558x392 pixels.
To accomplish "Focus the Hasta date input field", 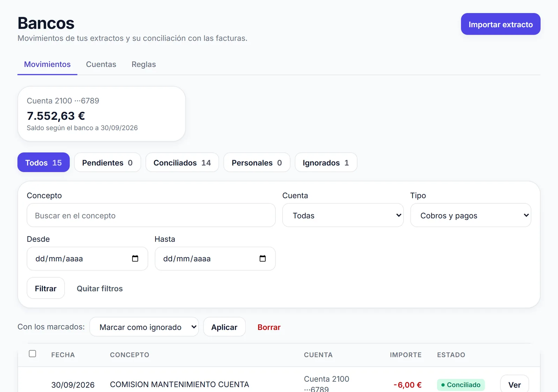I will point(215,259).
